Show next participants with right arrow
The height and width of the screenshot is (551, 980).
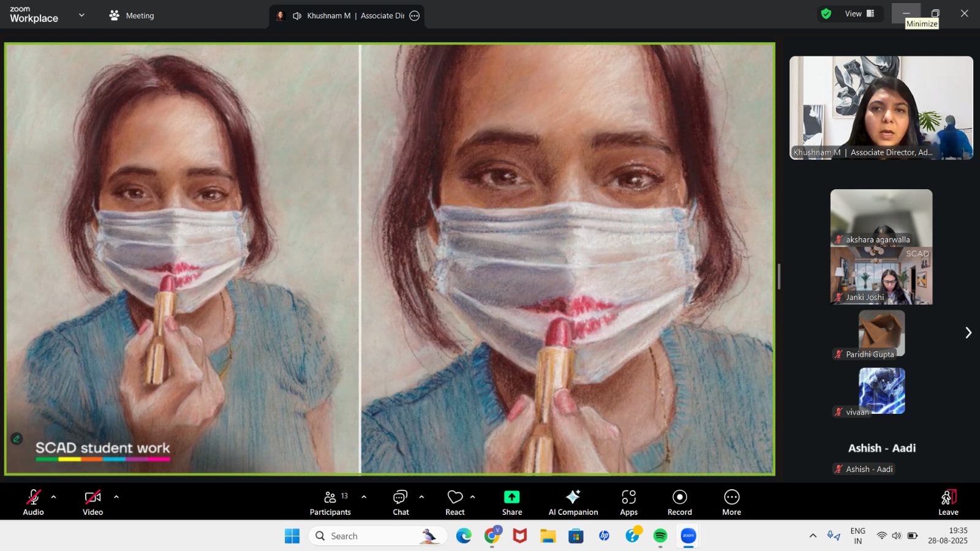click(x=968, y=332)
